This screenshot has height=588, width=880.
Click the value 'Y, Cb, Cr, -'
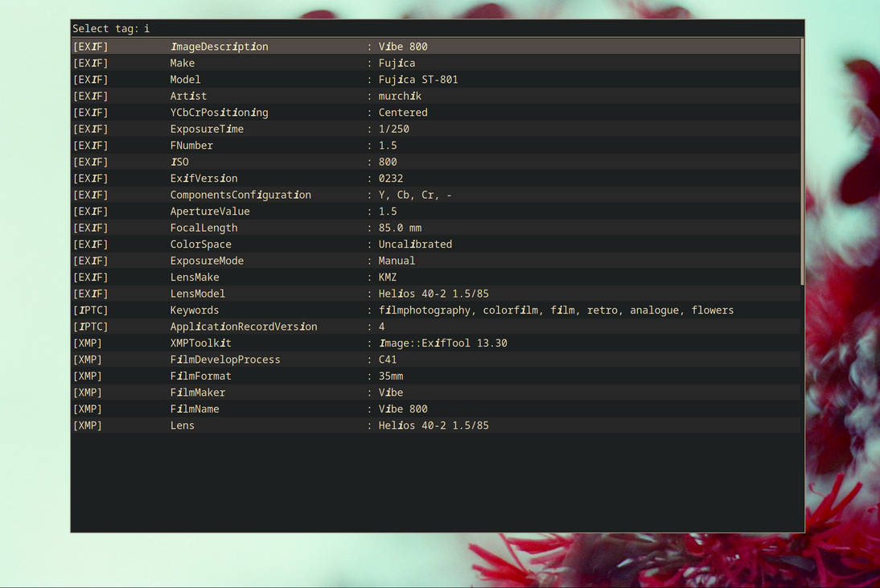click(x=415, y=195)
